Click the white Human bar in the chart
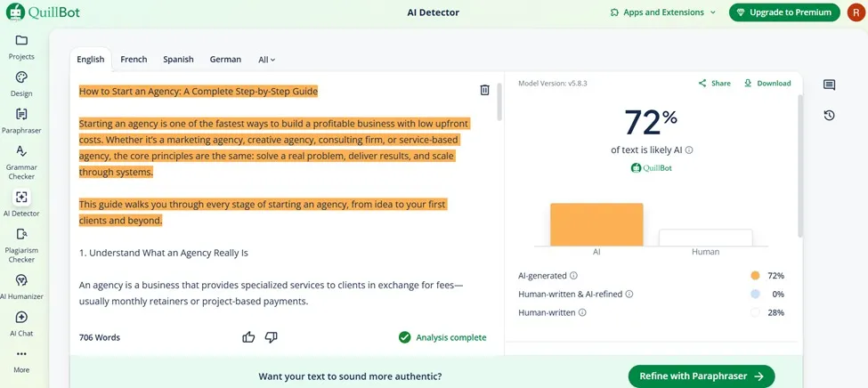Image resolution: width=868 pixels, height=388 pixels. tap(705, 238)
